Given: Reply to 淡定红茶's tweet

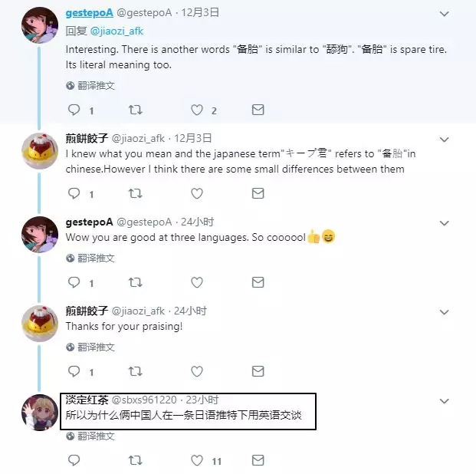Looking at the screenshot, I should [74, 461].
